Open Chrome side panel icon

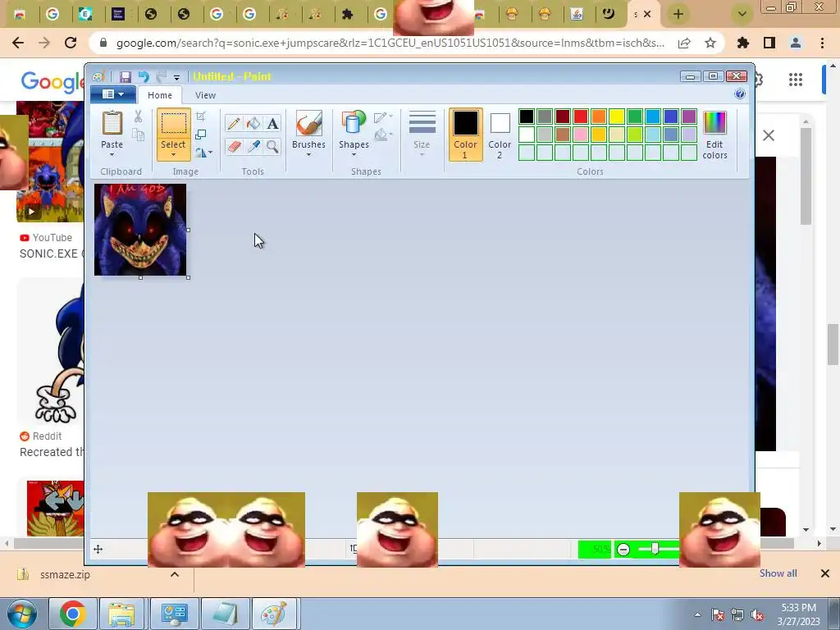(x=769, y=43)
